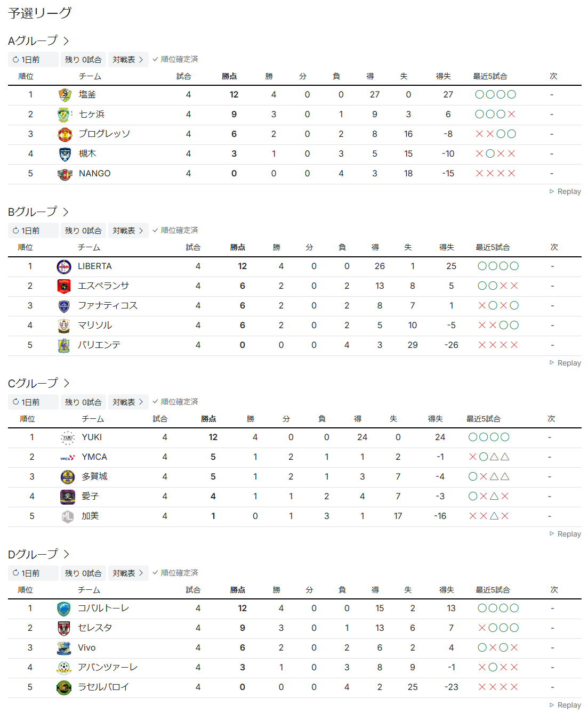Click the 残り 0試合 button in Group D
This screenshot has height=714, width=588.
[x=83, y=573]
